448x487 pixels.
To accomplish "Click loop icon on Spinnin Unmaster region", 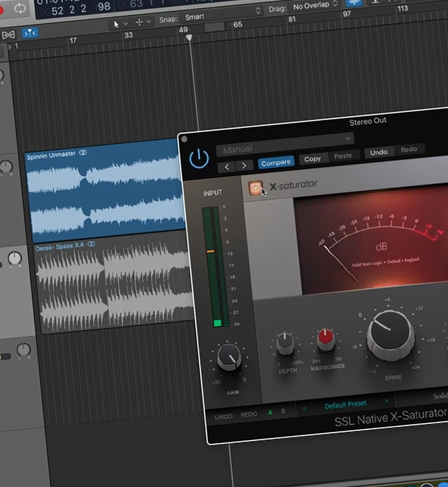I will [83, 153].
